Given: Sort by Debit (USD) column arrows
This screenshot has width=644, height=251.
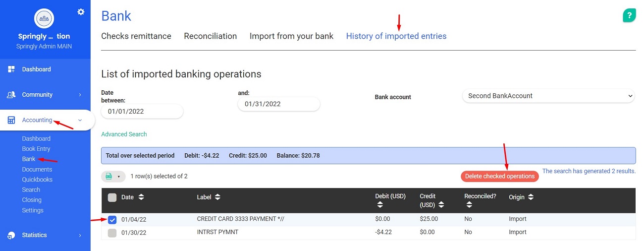Looking at the screenshot, I should click(x=379, y=204).
